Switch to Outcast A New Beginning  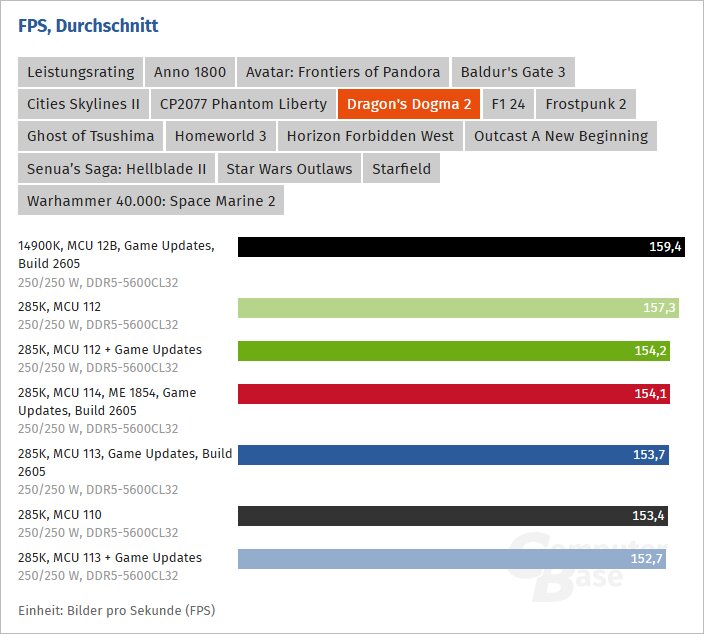tap(561, 136)
